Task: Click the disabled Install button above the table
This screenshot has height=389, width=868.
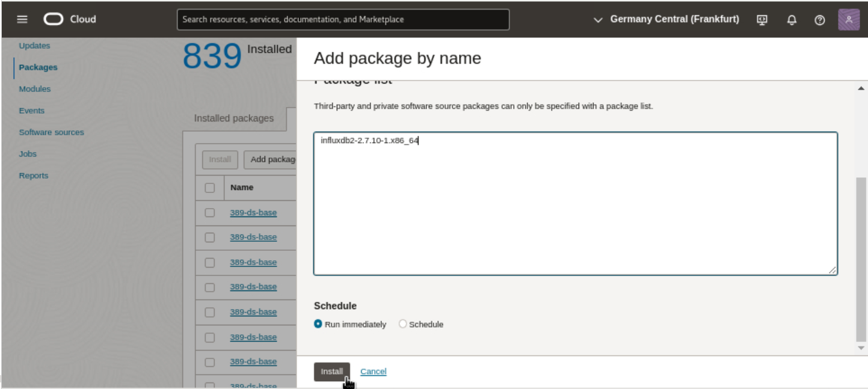Action: [x=220, y=159]
